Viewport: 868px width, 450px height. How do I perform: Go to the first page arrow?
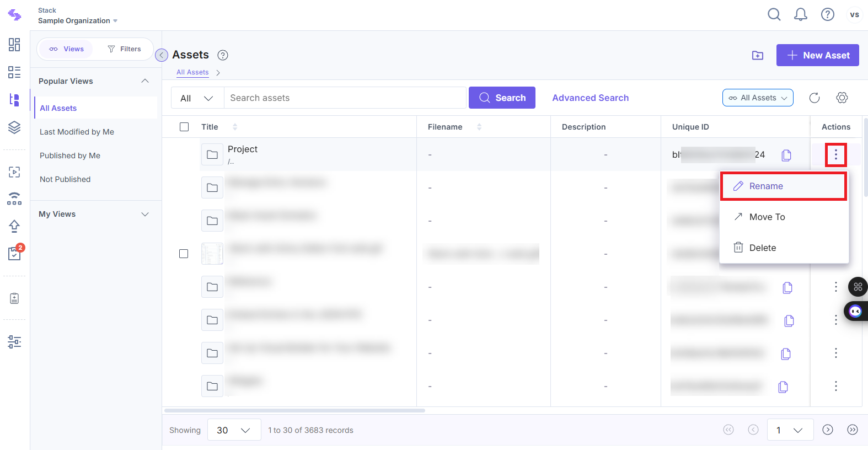coord(728,430)
